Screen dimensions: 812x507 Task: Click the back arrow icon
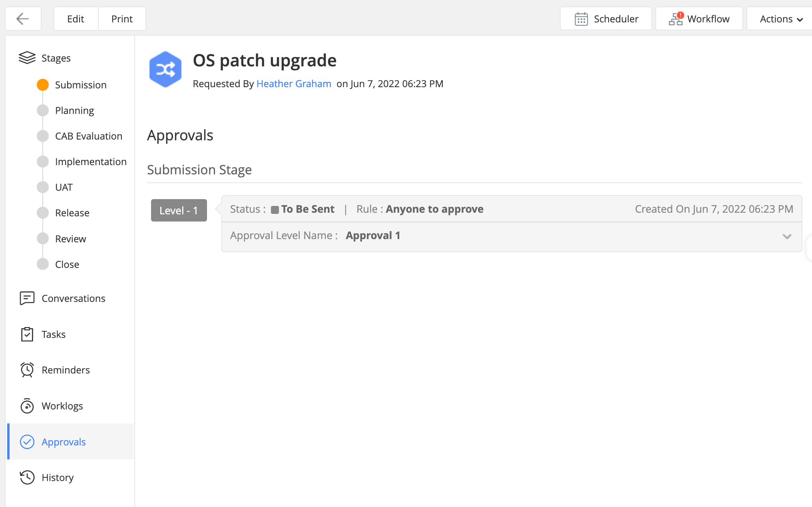tap(23, 19)
